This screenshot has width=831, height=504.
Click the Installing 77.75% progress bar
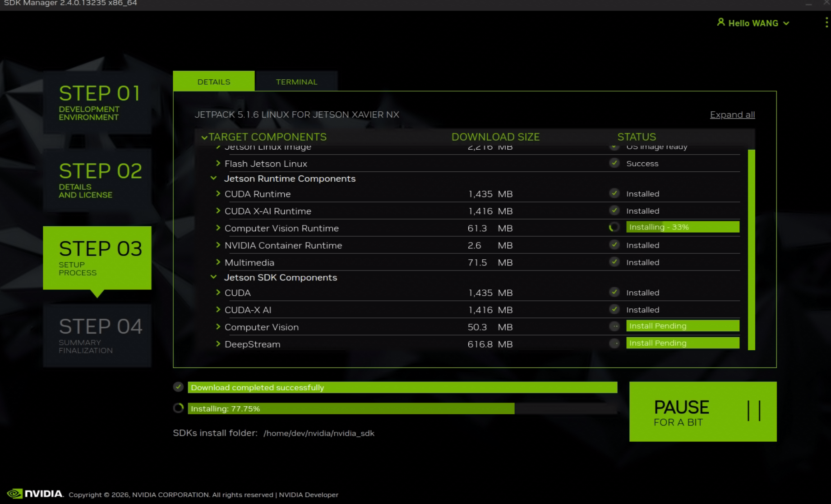[x=402, y=408]
